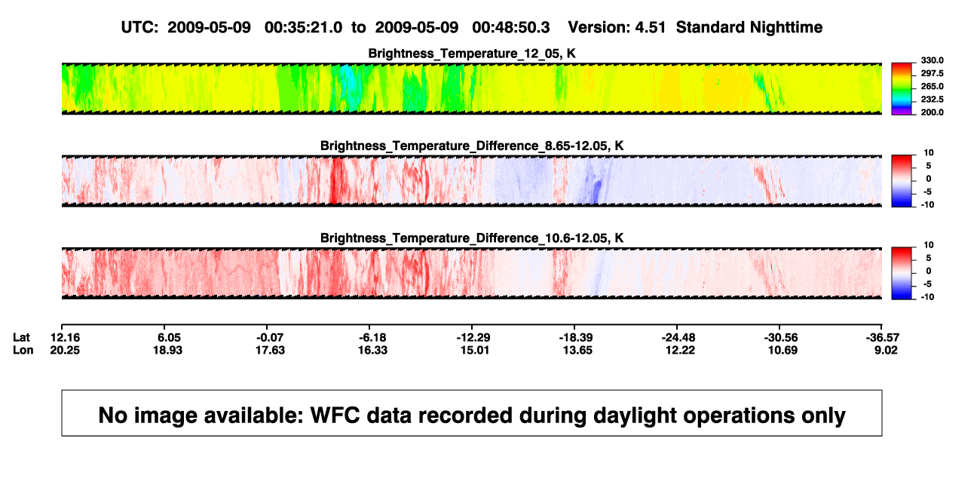Click the '297.5' color scale label
980x503 pixels.
coord(933,73)
